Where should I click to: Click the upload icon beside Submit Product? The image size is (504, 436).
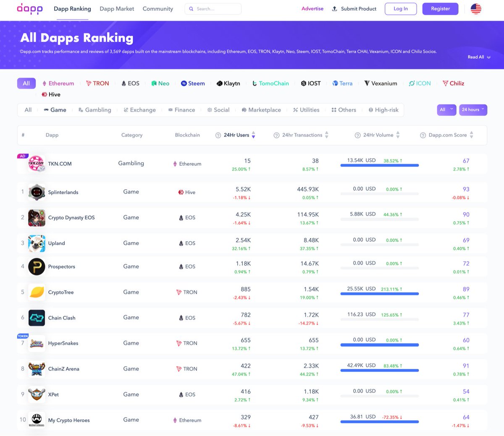[x=334, y=9]
